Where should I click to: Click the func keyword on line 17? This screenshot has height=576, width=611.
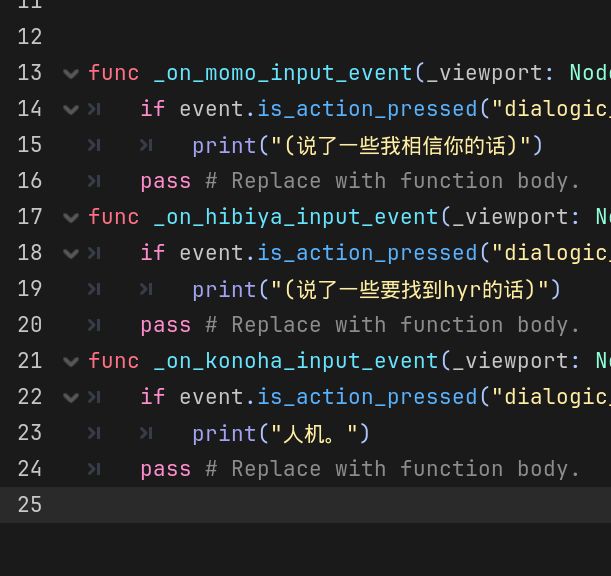pos(114,217)
